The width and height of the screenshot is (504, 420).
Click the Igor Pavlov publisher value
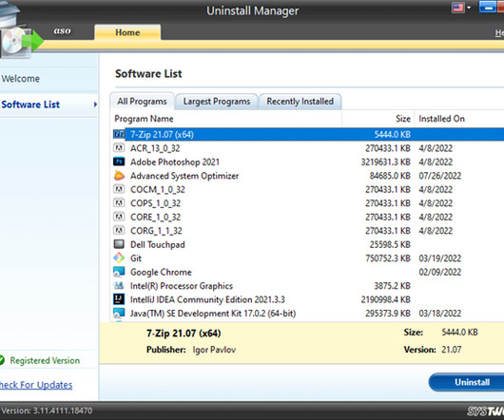click(x=214, y=350)
